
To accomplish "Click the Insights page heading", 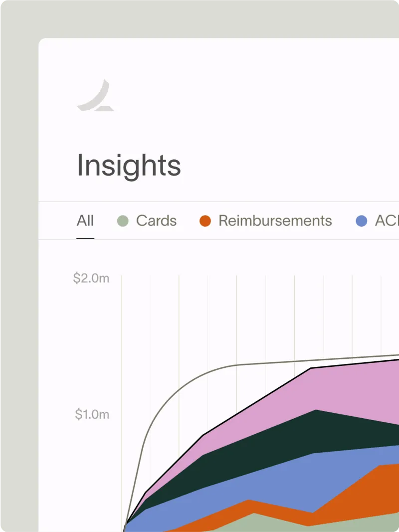I will point(129,165).
